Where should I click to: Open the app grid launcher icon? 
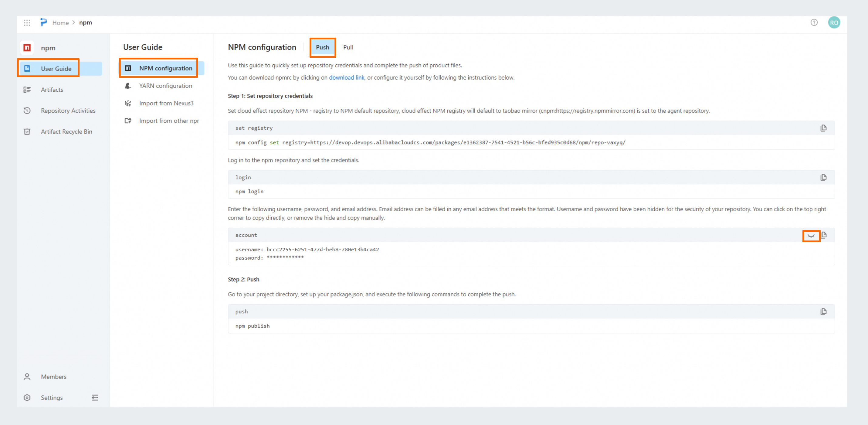(27, 22)
